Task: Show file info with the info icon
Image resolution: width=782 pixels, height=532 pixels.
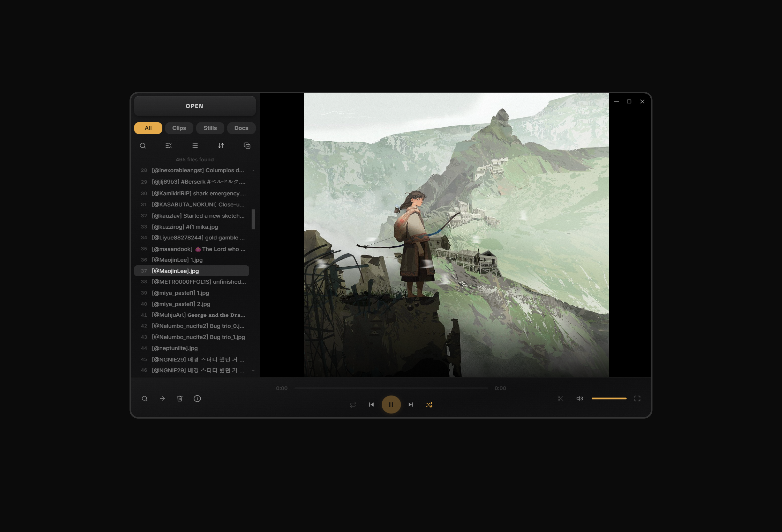Action: (x=197, y=398)
